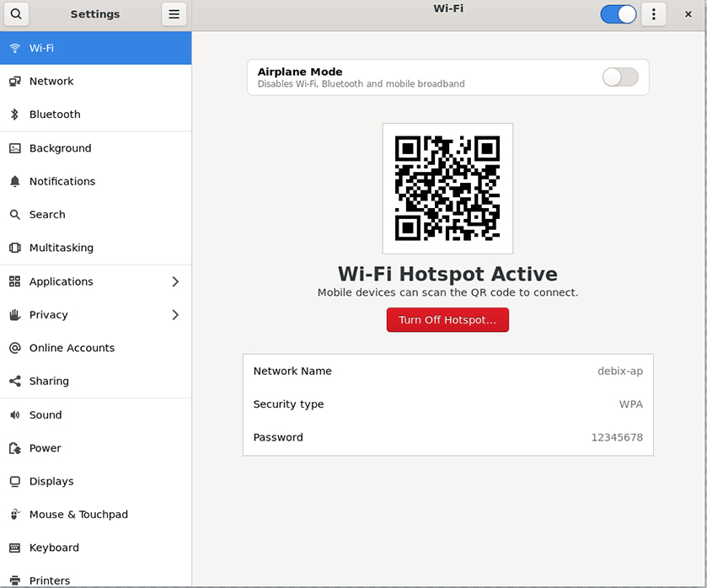The width and height of the screenshot is (707, 588).
Task: Open Online Accounts settings
Action: coord(95,348)
